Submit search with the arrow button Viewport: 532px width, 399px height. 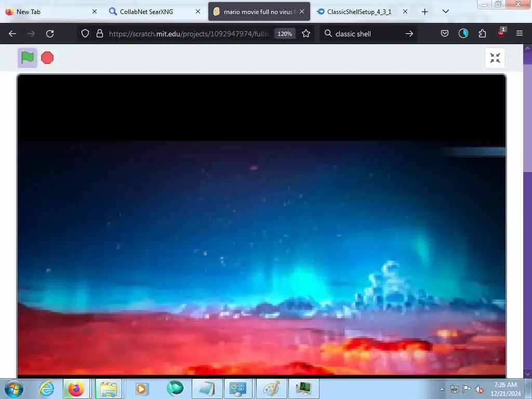(x=409, y=34)
